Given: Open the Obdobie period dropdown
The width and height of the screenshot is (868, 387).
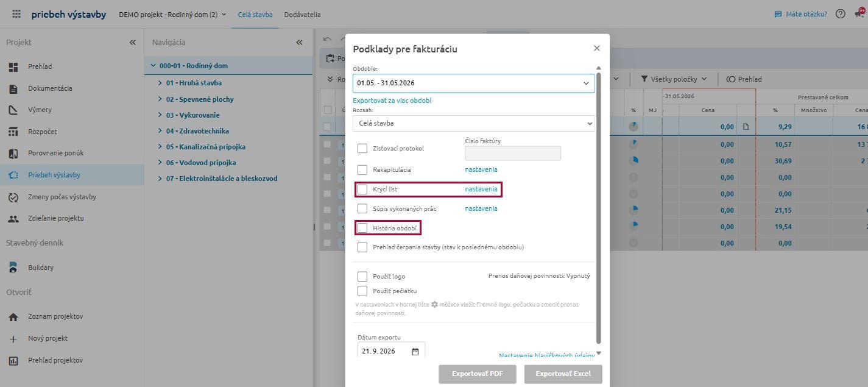Looking at the screenshot, I should pyautogui.click(x=474, y=83).
